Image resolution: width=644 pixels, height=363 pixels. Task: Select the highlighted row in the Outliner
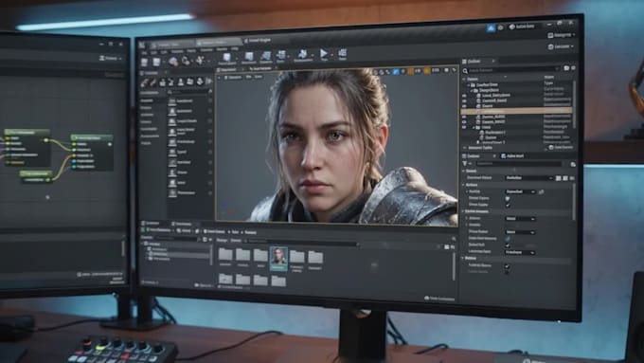click(517, 111)
